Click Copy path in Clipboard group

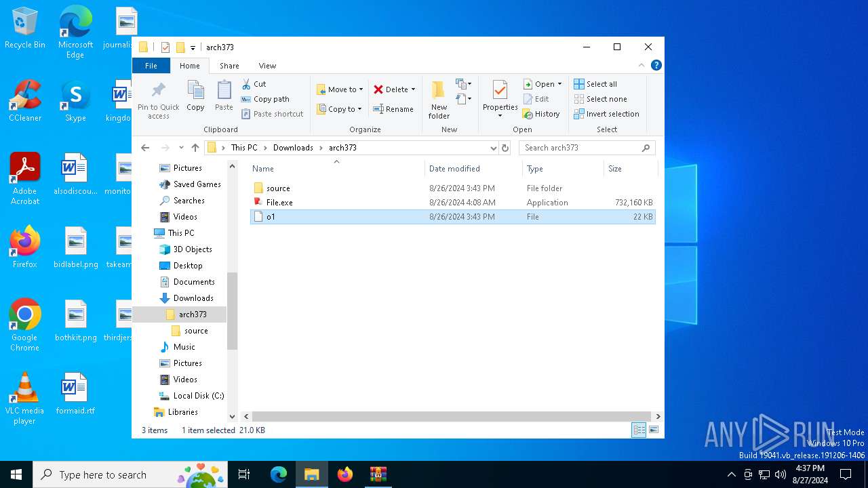(x=265, y=99)
